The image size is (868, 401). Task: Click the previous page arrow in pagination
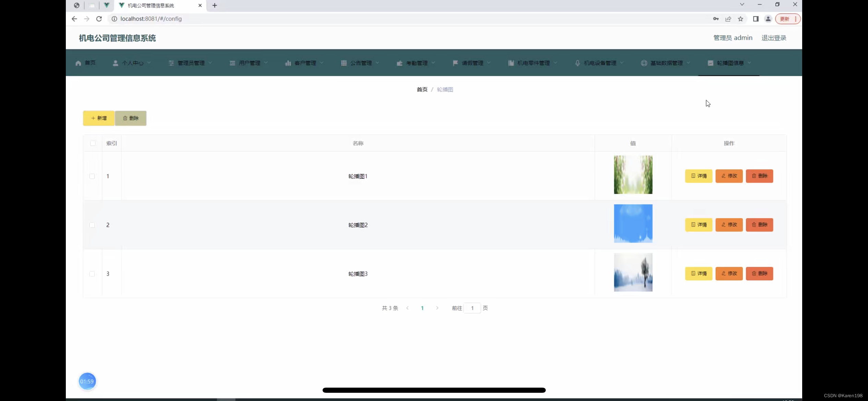[407, 308]
